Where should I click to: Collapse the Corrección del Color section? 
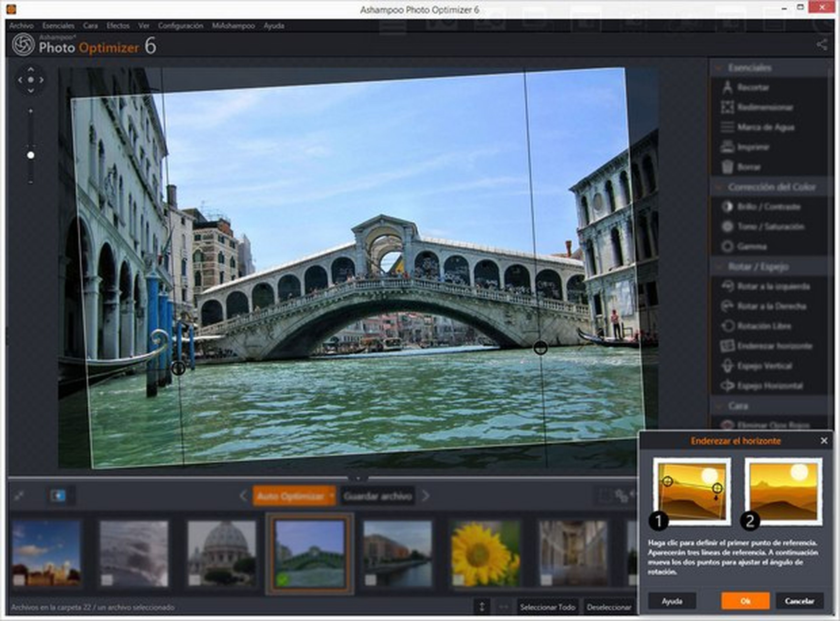pyautogui.click(x=719, y=187)
